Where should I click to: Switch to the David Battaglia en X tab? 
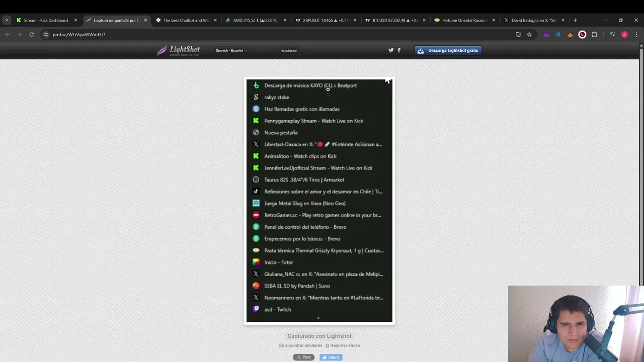click(534, 20)
